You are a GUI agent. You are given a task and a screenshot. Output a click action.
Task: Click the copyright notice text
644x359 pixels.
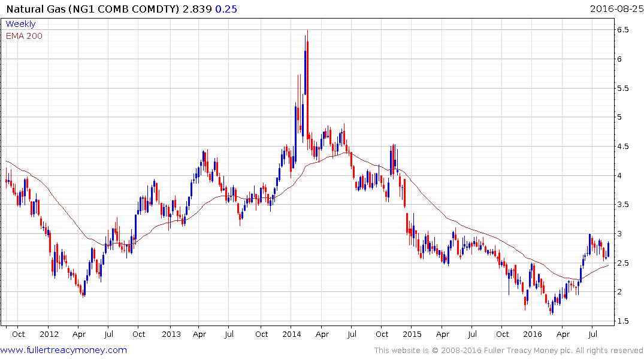(x=509, y=351)
